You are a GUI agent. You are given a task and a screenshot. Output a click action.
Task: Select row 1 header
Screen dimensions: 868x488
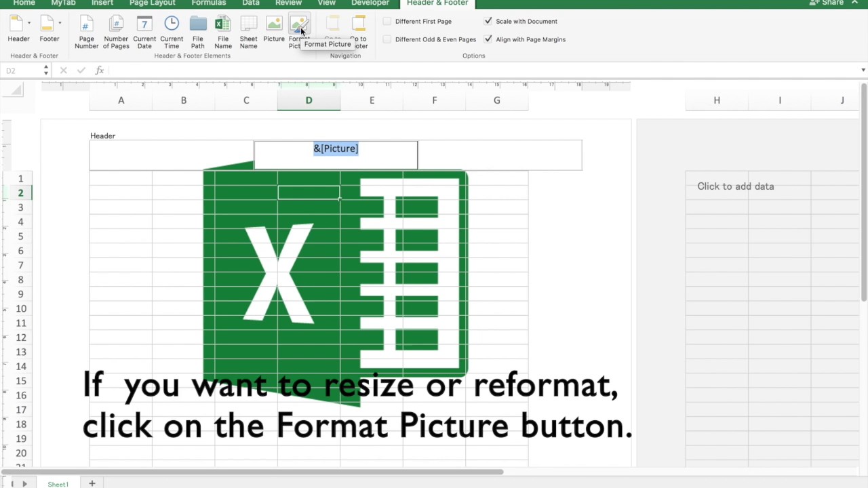click(x=20, y=178)
